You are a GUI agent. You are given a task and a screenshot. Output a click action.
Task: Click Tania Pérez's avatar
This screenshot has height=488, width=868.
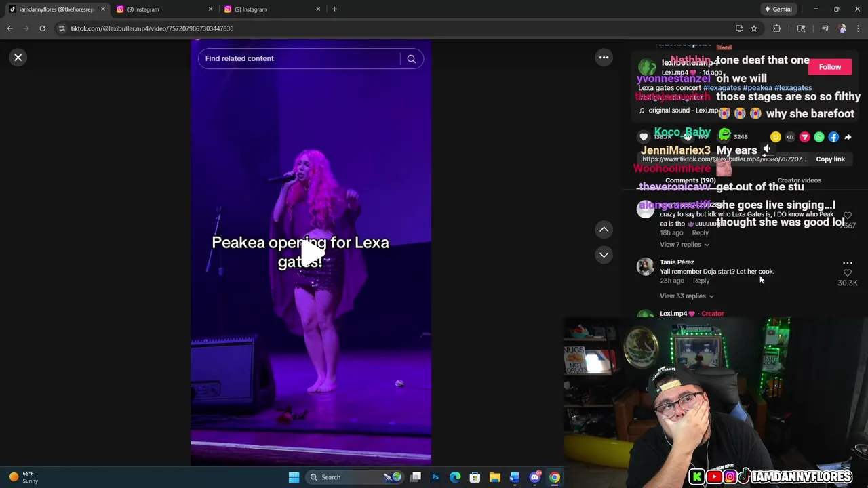tap(646, 267)
